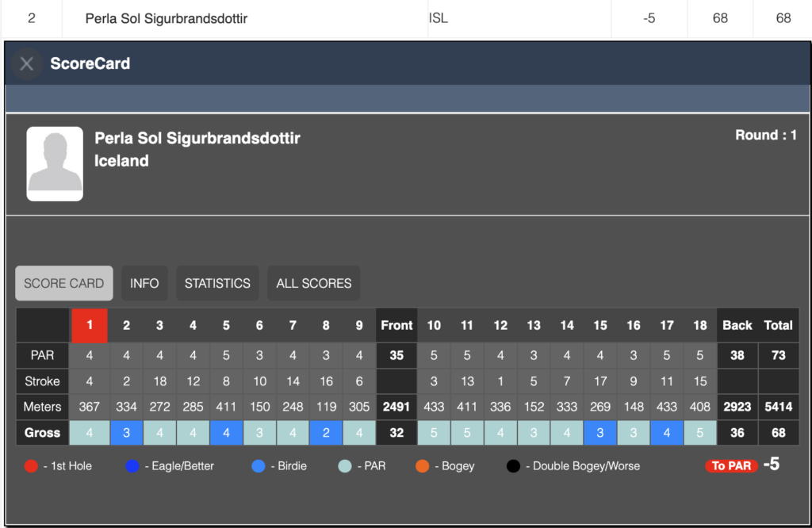Click Perla Sol Sigurbrandsdottir leaderboard row name
The height and width of the screenshot is (528, 812).
click(x=167, y=17)
